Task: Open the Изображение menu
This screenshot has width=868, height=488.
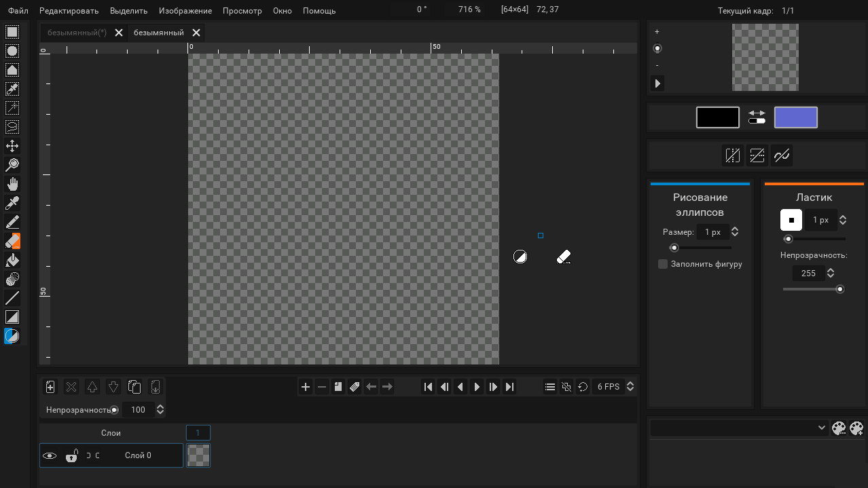Action: click(185, 11)
